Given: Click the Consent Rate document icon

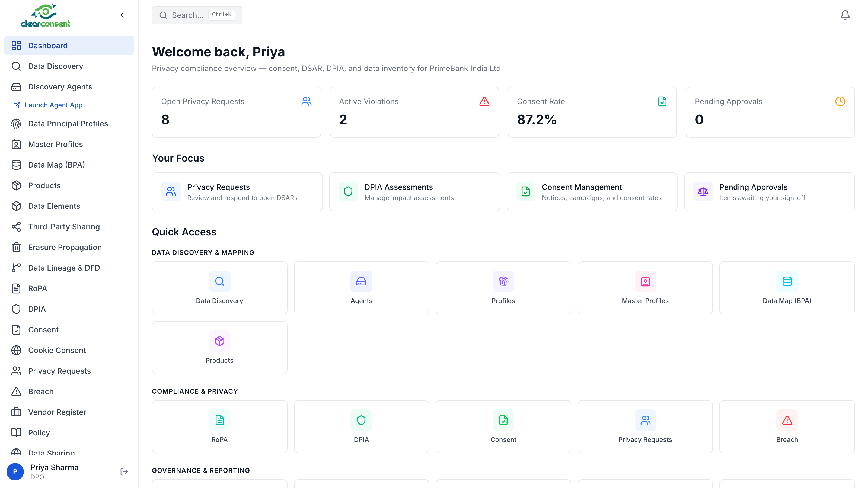Looking at the screenshot, I should [662, 101].
